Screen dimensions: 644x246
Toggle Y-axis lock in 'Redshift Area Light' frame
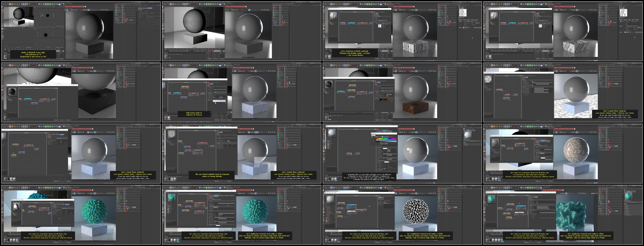(24, 4)
